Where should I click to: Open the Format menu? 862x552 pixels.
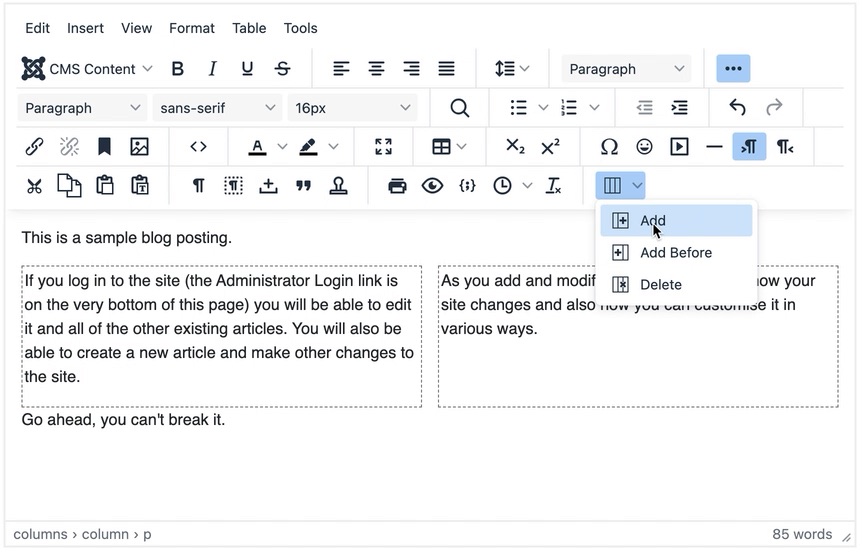[192, 28]
